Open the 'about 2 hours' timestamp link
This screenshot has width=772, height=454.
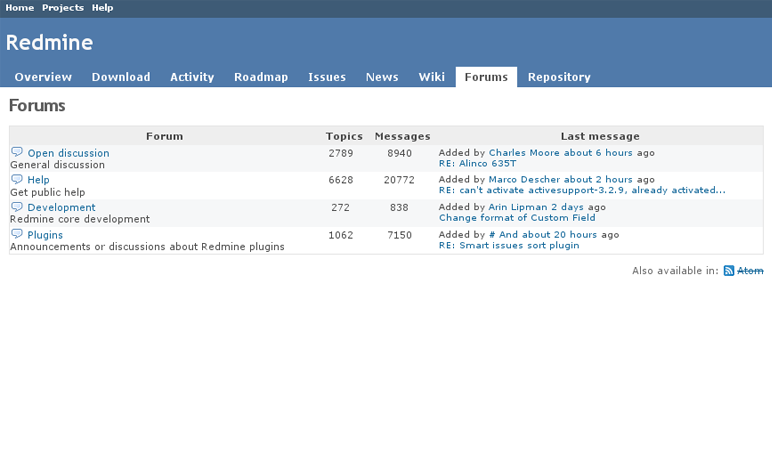click(598, 180)
